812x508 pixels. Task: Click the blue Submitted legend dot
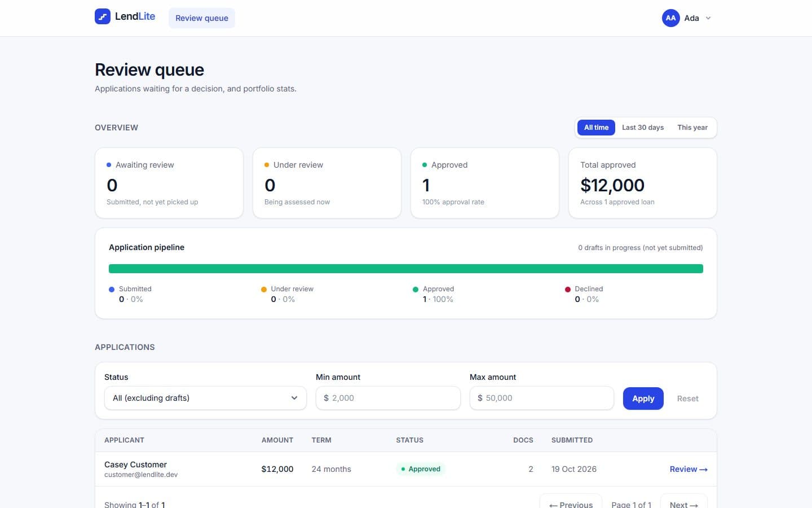[112, 290]
